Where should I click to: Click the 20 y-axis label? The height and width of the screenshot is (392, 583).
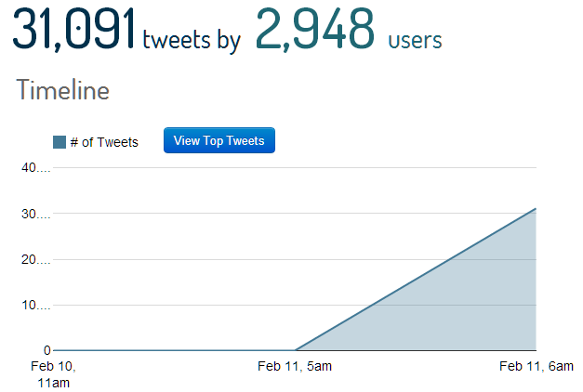coord(35,259)
